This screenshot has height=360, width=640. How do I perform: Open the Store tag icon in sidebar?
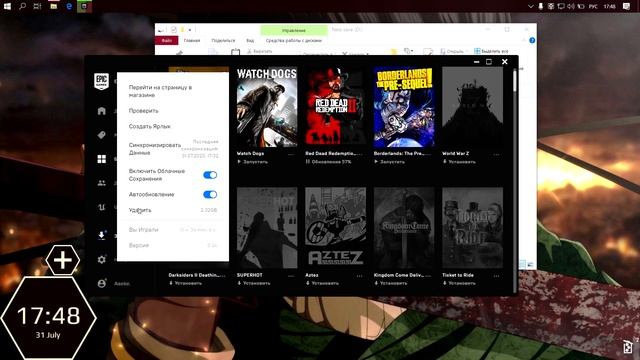(x=102, y=135)
